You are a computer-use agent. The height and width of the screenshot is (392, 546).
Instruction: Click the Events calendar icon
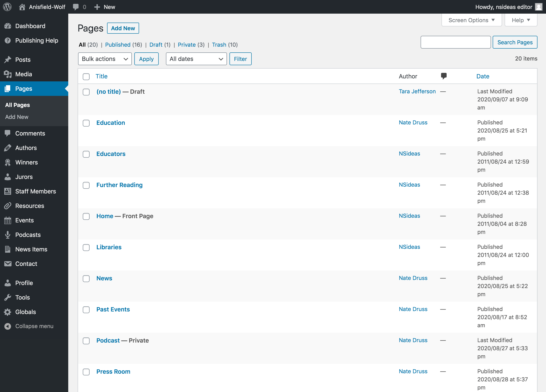(8, 220)
